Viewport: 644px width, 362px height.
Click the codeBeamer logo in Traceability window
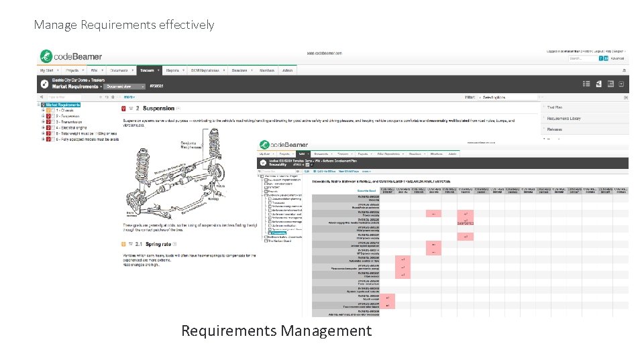pyautogui.click(x=283, y=145)
